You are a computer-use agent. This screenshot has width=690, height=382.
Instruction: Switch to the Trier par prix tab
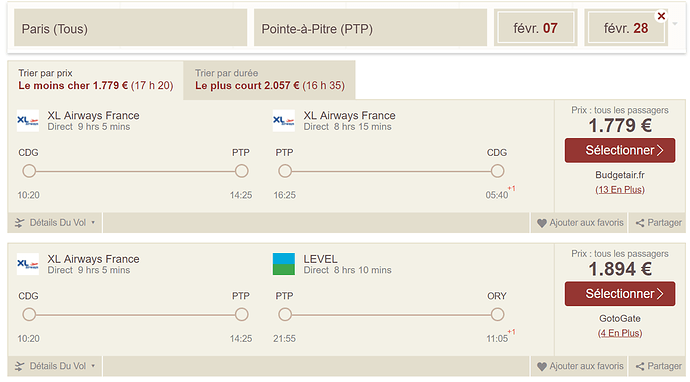click(95, 80)
